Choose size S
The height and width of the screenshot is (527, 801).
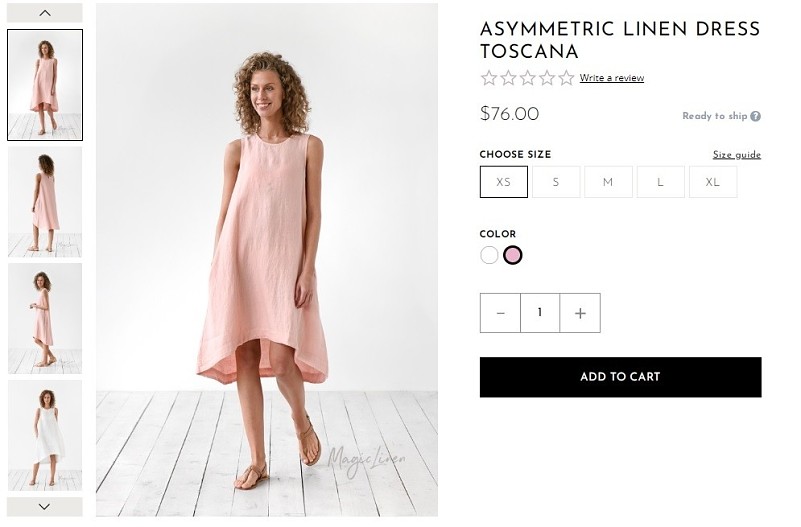click(x=556, y=182)
